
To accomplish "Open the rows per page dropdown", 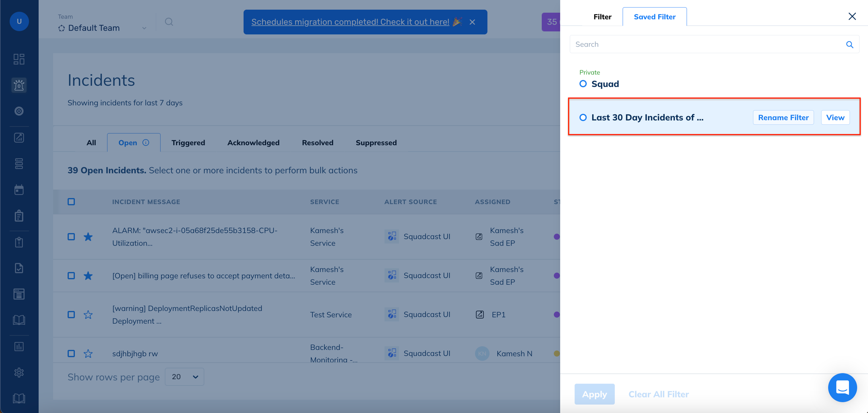I will pos(185,377).
